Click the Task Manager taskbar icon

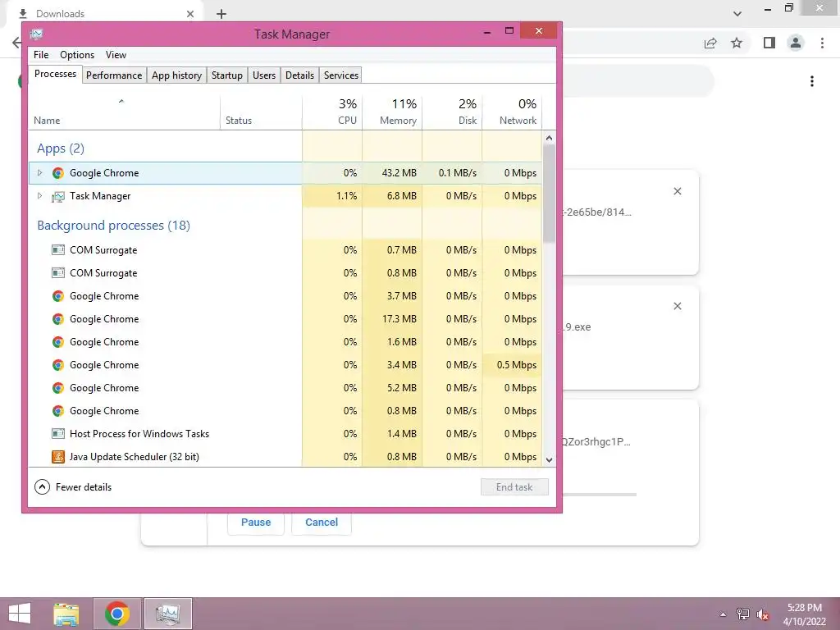click(167, 614)
